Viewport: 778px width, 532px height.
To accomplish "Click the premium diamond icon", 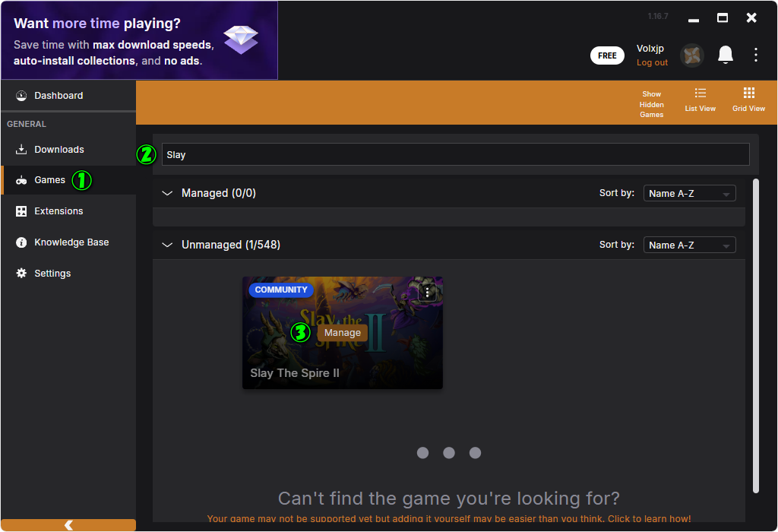I will (241, 40).
